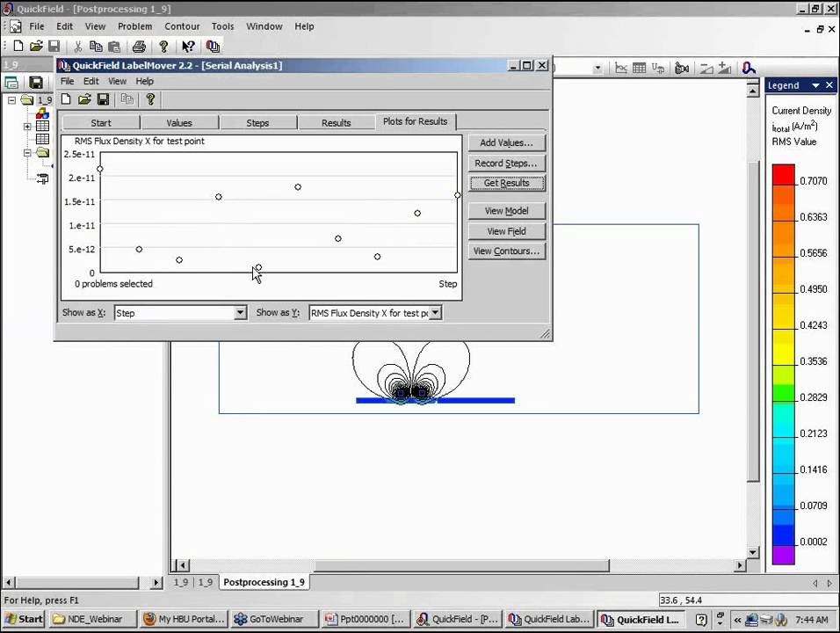
Task: Close the Legend panel
Action: pyautogui.click(x=829, y=85)
